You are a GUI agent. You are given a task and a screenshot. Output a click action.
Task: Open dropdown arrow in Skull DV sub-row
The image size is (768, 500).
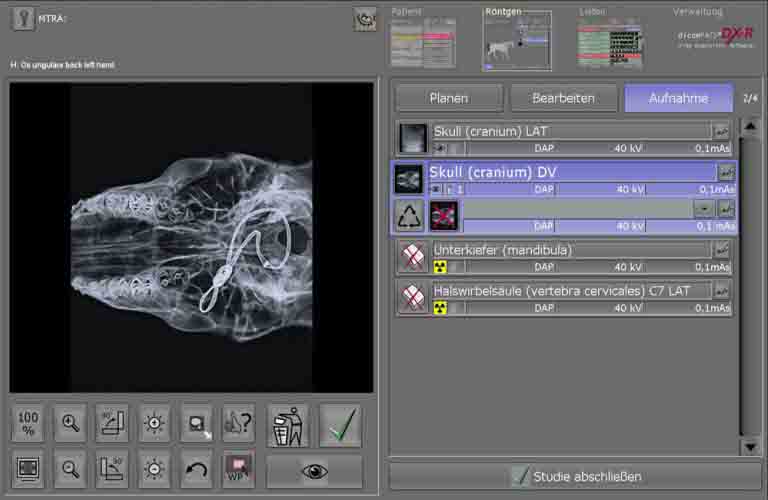coord(703,209)
